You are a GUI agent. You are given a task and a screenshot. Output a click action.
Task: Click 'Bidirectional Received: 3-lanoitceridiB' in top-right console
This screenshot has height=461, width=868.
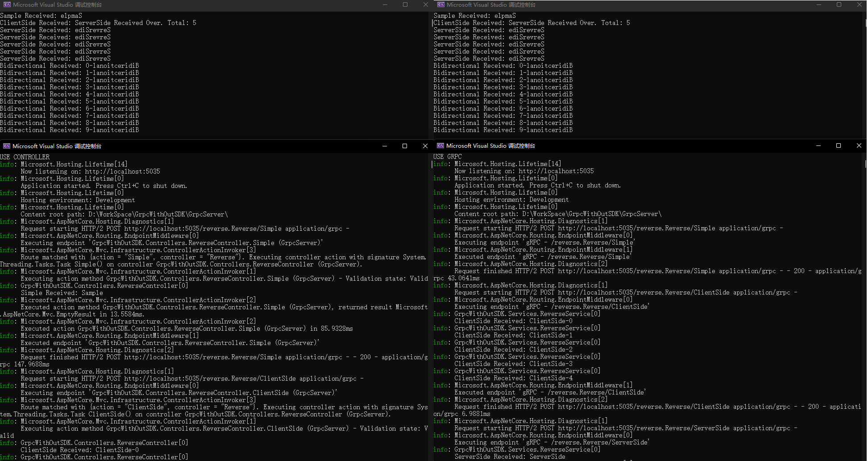tap(503, 87)
